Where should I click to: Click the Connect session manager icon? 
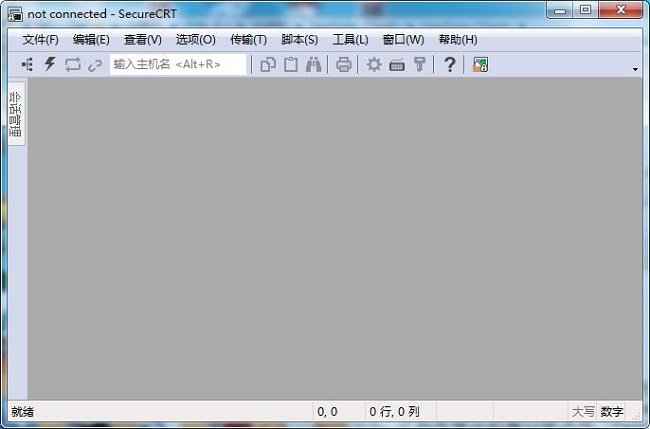pos(27,65)
